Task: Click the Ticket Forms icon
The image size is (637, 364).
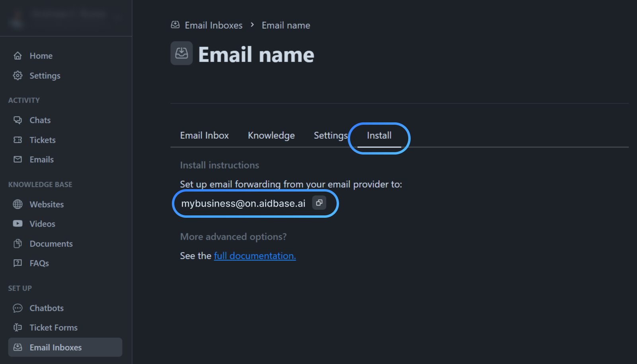Action: coord(18,327)
